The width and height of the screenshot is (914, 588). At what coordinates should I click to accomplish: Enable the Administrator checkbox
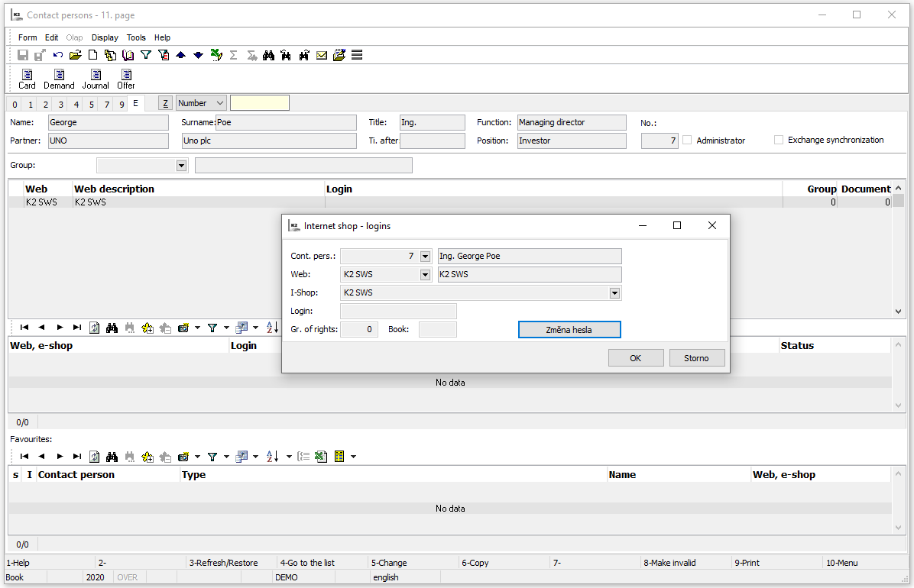click(687, 141)
